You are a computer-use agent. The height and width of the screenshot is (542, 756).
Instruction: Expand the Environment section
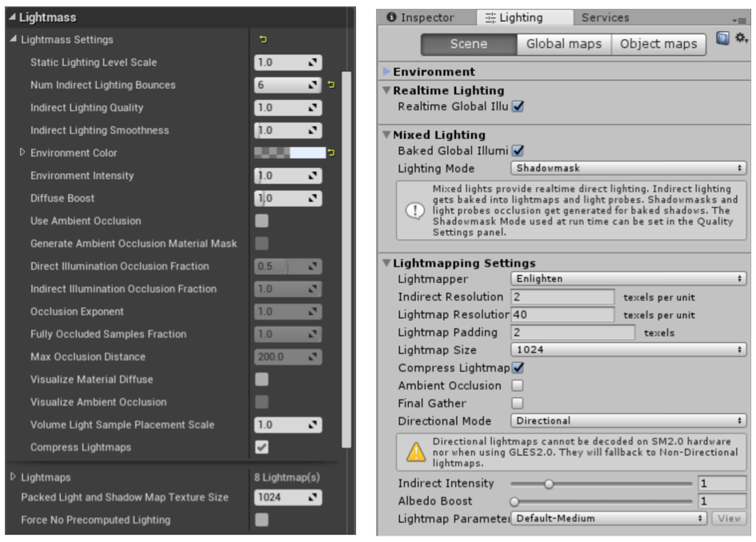[x=387, y=72]
